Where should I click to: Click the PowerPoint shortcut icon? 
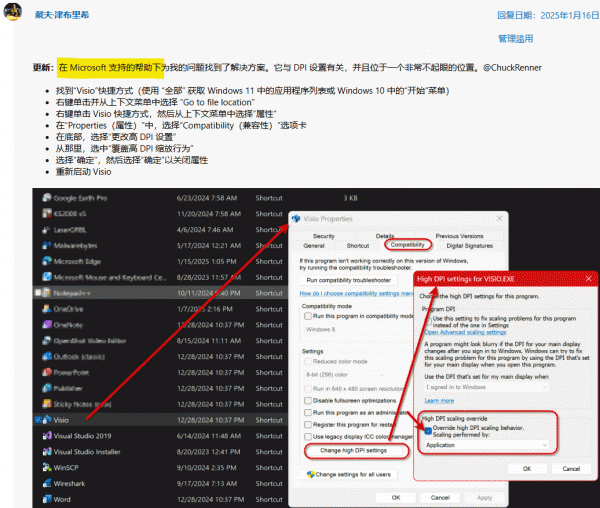click(x=47, y=372)
